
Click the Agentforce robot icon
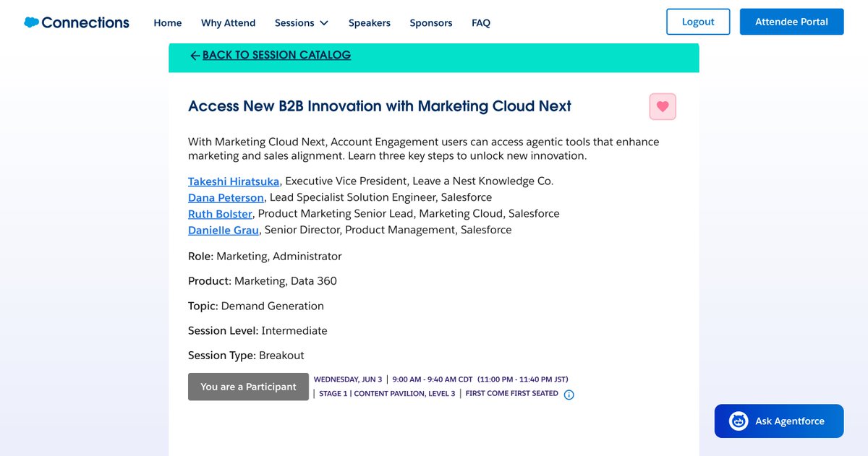739,421
